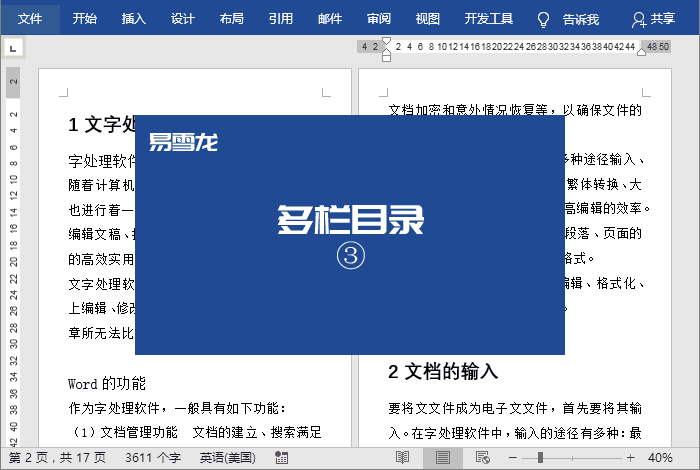Click the macro recording icon in status bar
This screenshot has width=700, height=470.
click(281, 458)
